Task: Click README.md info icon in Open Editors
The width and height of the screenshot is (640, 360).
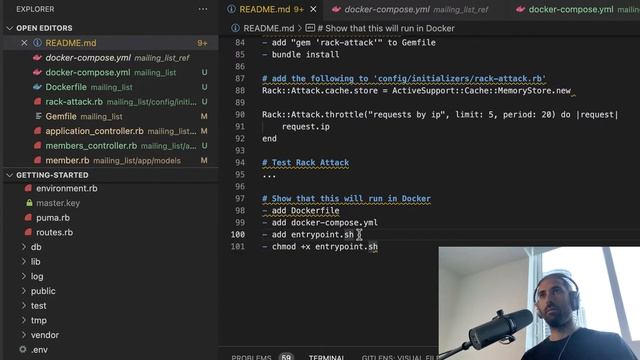Action: tap(38, 43)
